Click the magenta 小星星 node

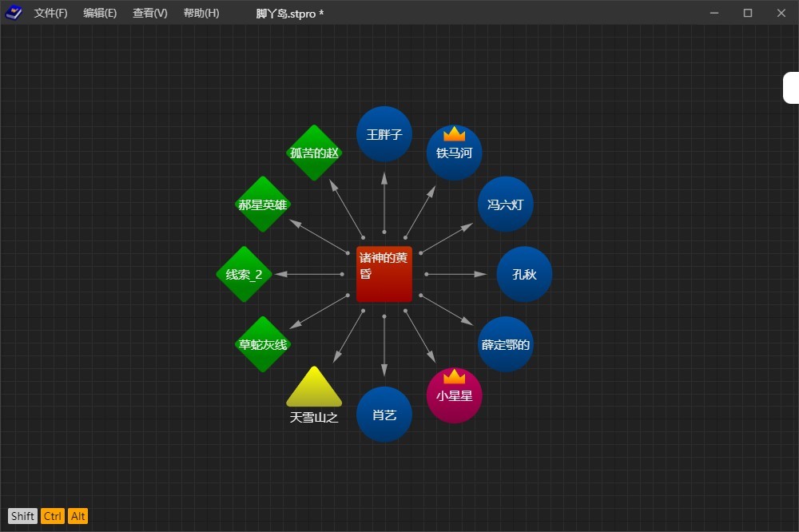click(454, 395)
